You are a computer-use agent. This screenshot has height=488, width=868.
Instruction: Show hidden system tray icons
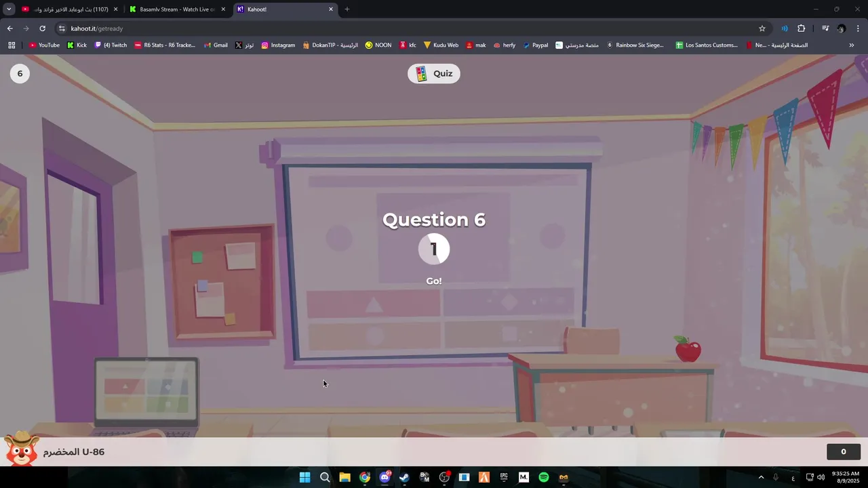coord(761,477)
